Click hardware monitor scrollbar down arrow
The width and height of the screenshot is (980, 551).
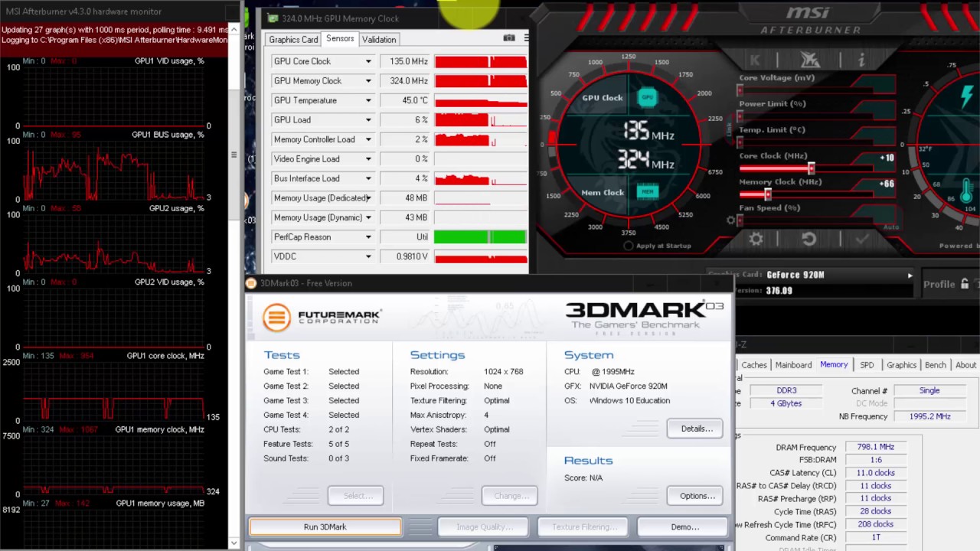[234, 543]
